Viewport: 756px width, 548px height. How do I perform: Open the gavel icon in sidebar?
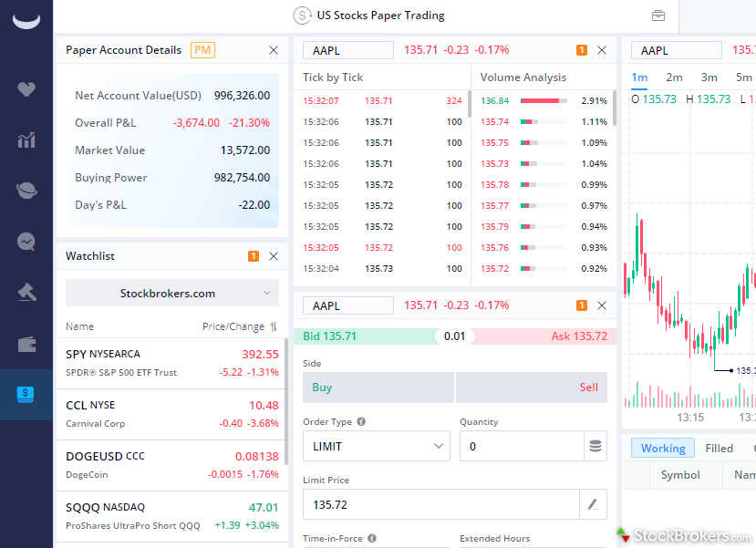26,293
